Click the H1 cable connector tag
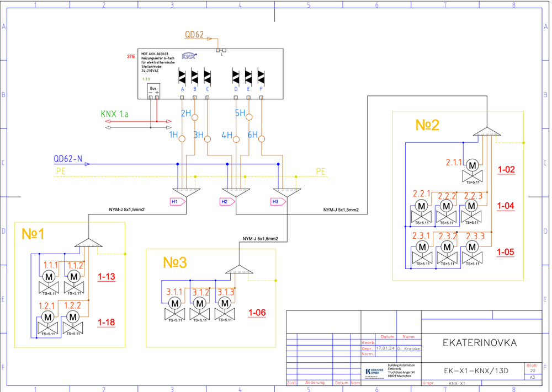Image resolution: width=552 pixels, height=392 pixels. 174,202
